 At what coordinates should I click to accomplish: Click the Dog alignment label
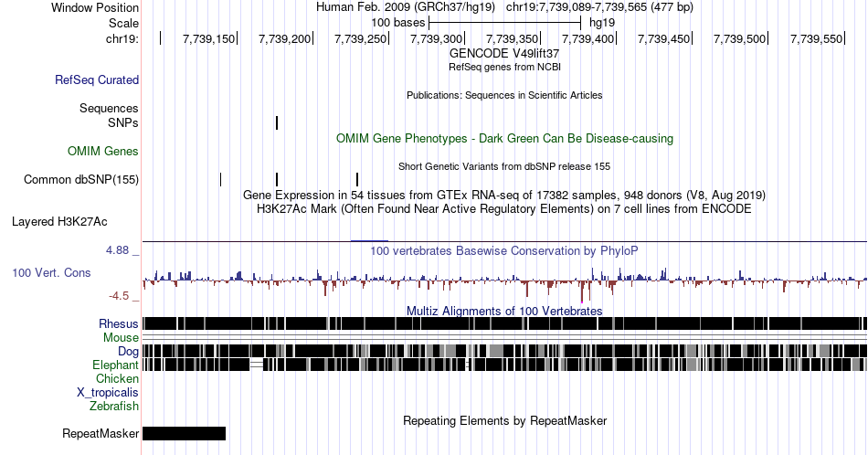128,351
